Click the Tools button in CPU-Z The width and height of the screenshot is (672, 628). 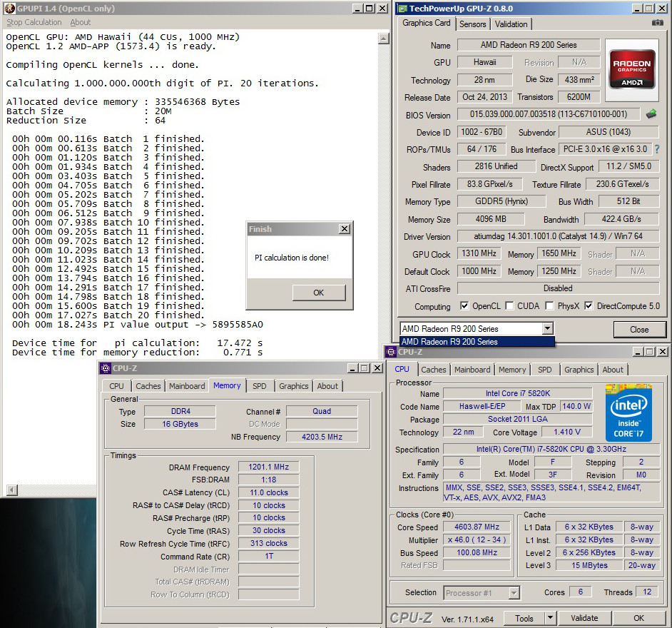(524, 618)
